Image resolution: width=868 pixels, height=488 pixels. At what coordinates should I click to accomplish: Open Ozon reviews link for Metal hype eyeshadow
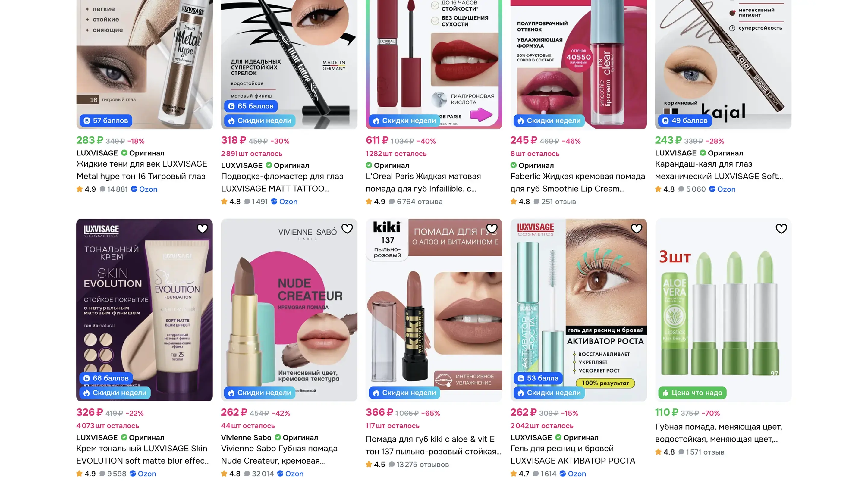144,189
